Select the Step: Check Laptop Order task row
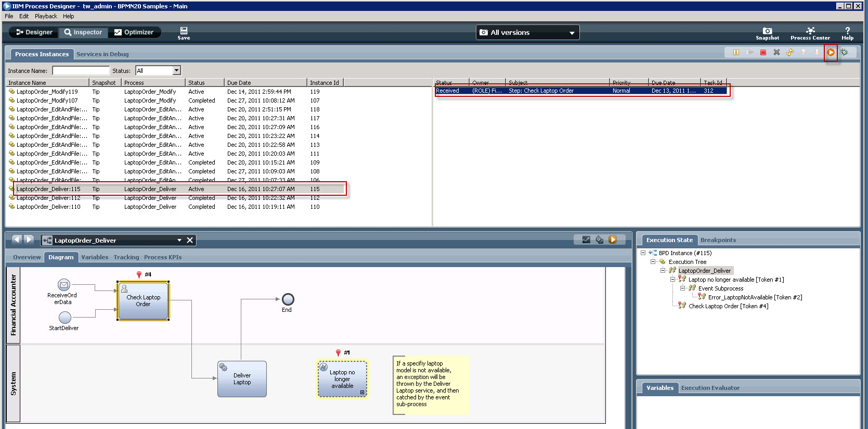868x429 pixels. [581, 91]
